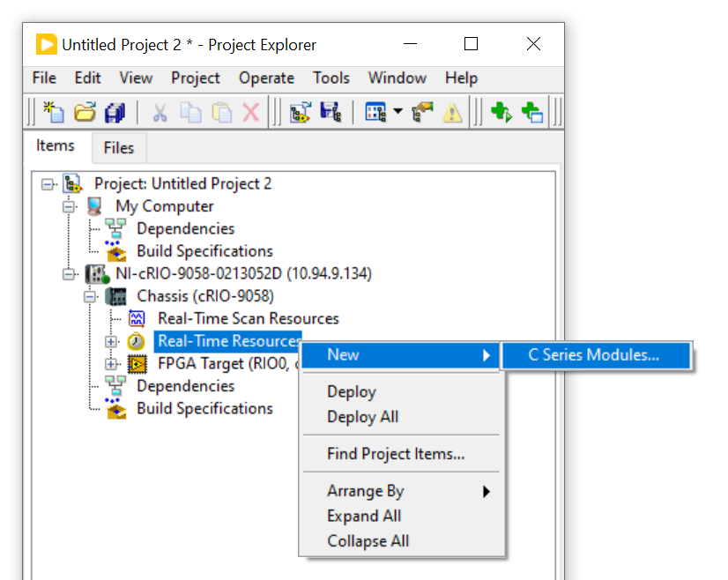Screen dimensions: 728x580
Task: Select NI-cRIO-9058-0213052D (10.94.9.134) label
Action: point(244,274)
